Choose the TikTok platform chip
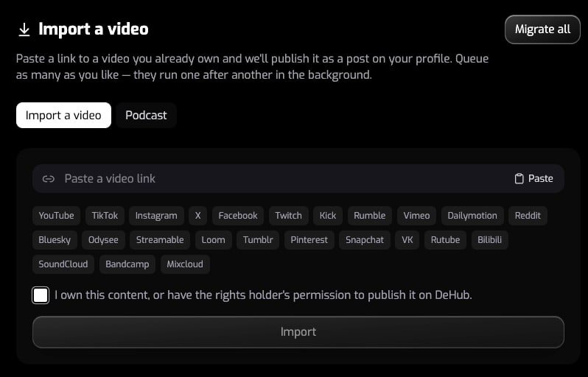The height and width of the screenshot is (377, 588). coord(105,216)
